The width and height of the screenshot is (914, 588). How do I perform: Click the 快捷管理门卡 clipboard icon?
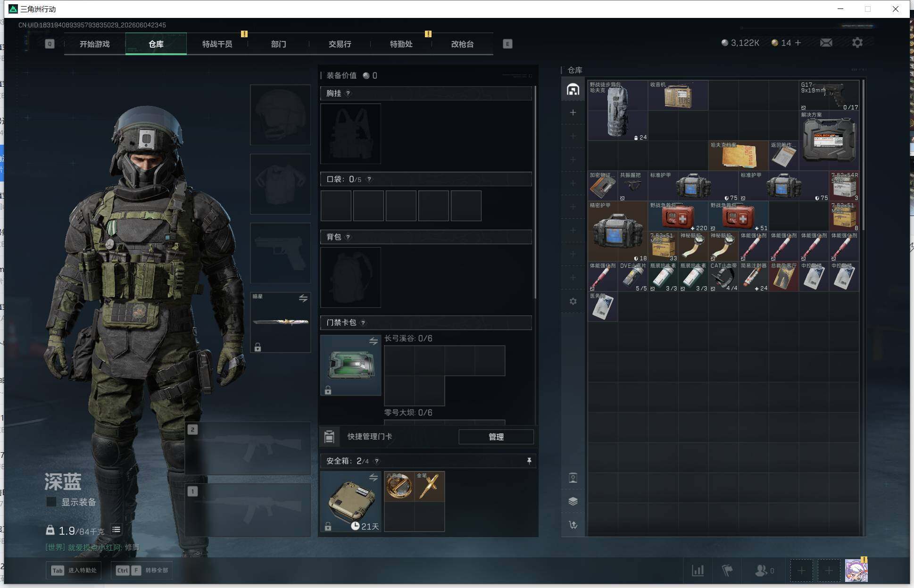tap(329, 437)
